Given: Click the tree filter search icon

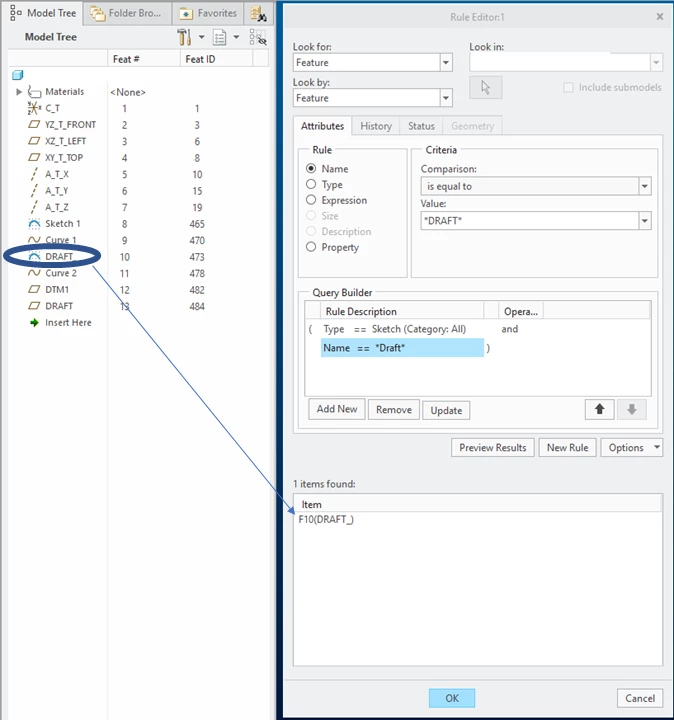Looking at the screenshot, I should pyautogui.click(x=258, y=37).
